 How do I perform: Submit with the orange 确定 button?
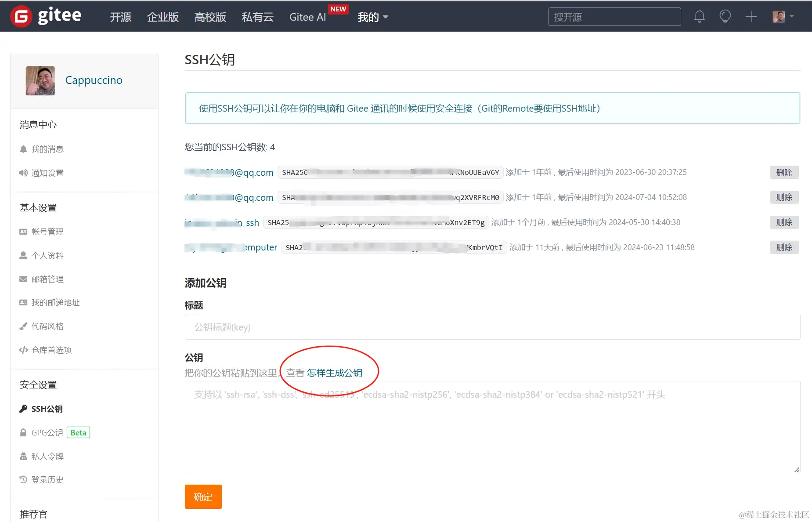(x=203, y=497)
